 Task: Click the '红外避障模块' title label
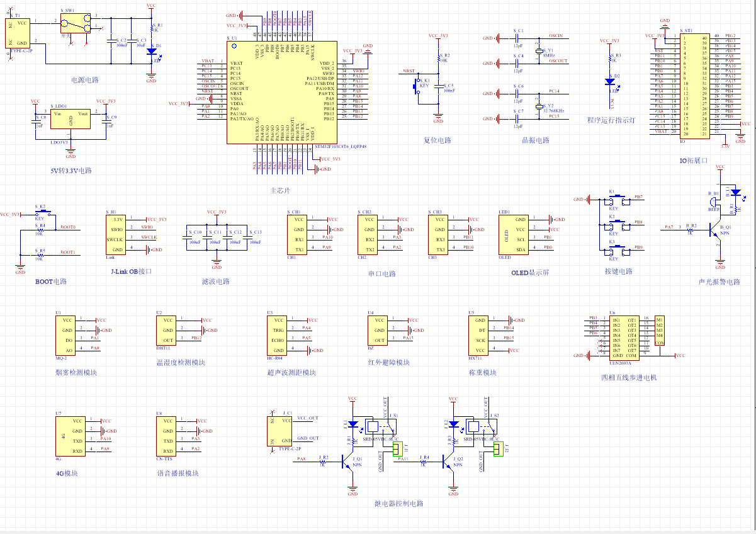click(x=389, y=362)
